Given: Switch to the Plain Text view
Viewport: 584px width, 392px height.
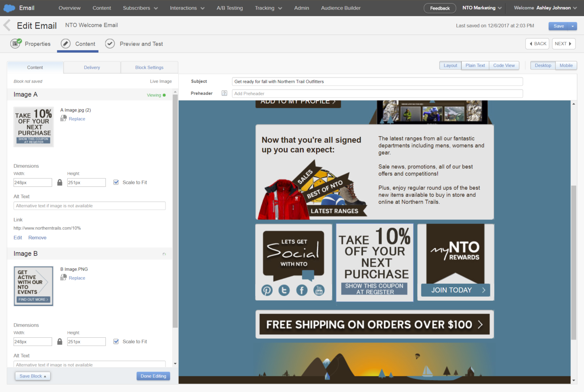Looking at the screenshot, I should tap(475, 65).
